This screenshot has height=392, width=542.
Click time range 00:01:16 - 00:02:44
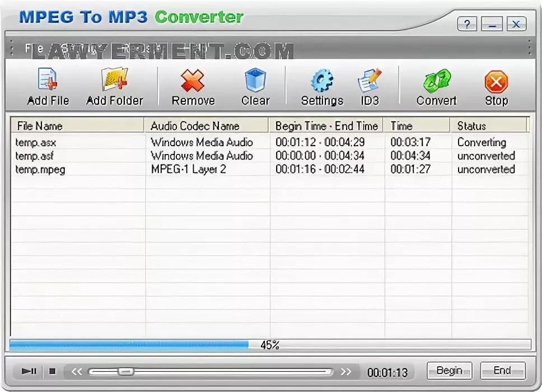(320, 169)
